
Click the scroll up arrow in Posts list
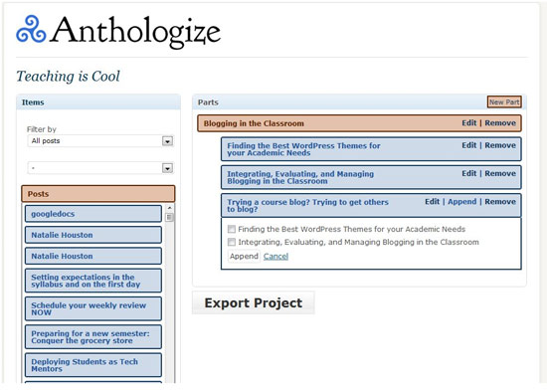point(169,208)
